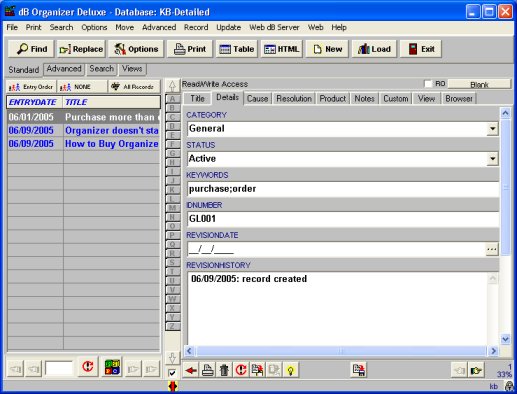Click the Blank button
Image resolution: width=517 pixels, height=394 pixels.
pos(479,84)
